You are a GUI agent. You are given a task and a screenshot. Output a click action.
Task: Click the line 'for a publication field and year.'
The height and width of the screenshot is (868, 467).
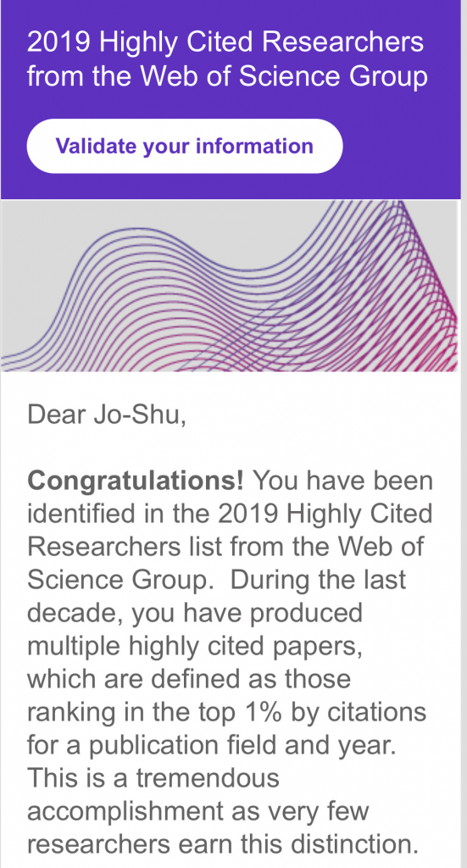click(212, 746)
